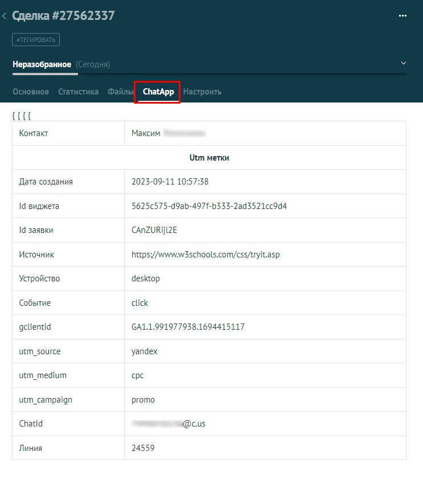The height and width of the screenshot is (504, 423).
Task: Click the ChatId value ending in @c.us
Action: (169, 424)
